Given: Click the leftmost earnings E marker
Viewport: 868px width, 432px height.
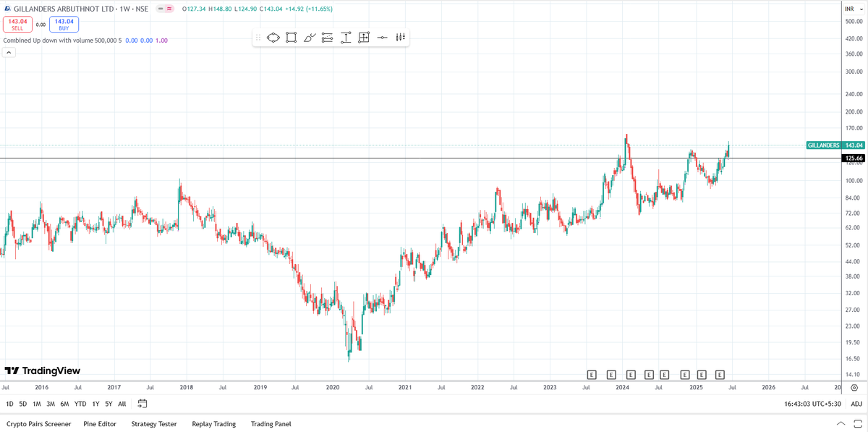Looking at the screenshot, I should pyautogui.click(x=592, y=375).
